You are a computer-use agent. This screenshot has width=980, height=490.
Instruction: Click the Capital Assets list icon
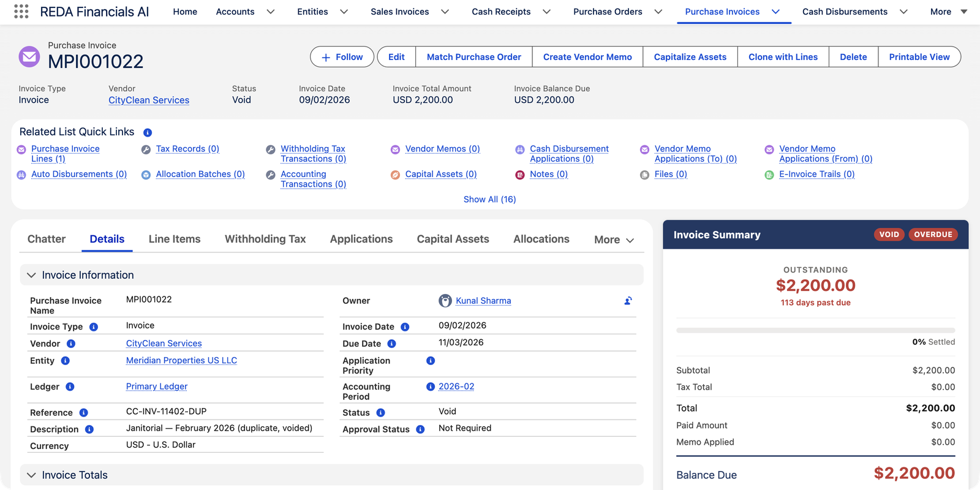click(395, 175)
